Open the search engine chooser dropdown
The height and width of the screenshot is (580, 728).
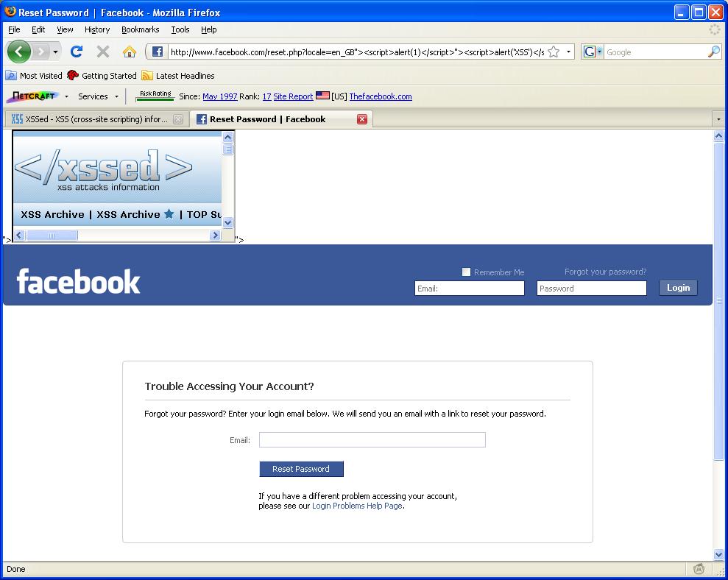click(x=599, y=52)
